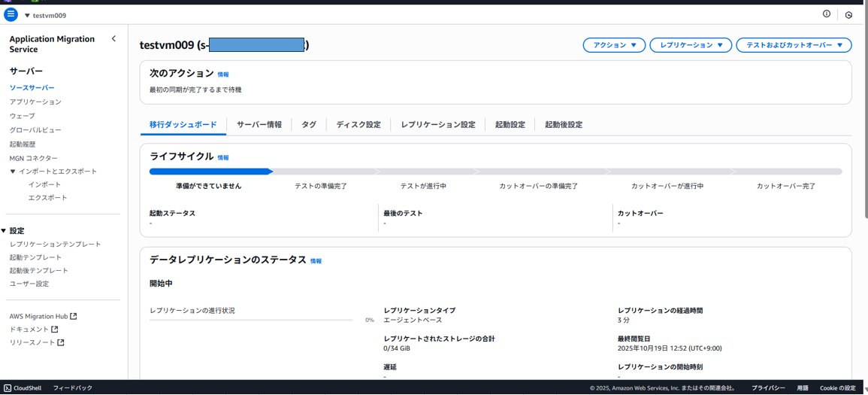
Task: Open 起動履歴 in the sidebar
Action: (23, 144)
